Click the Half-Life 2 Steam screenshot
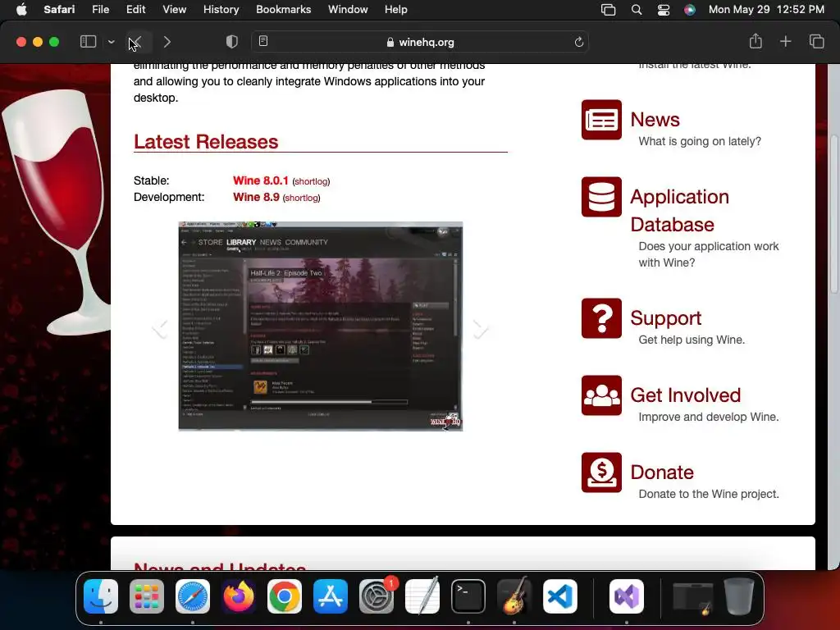This screenshot has width=840, height=630. click(x=321, y=326)
